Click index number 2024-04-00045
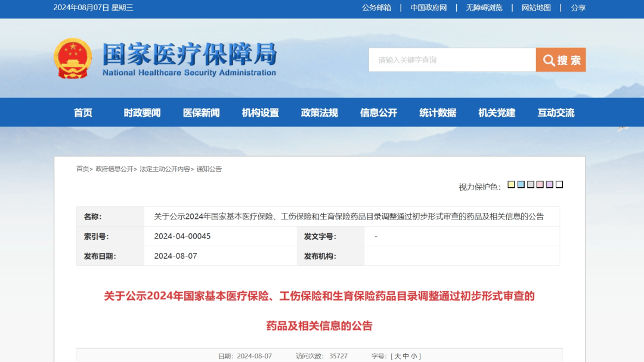This screenshot has width=644, height=362. click(x=182, y=236)
